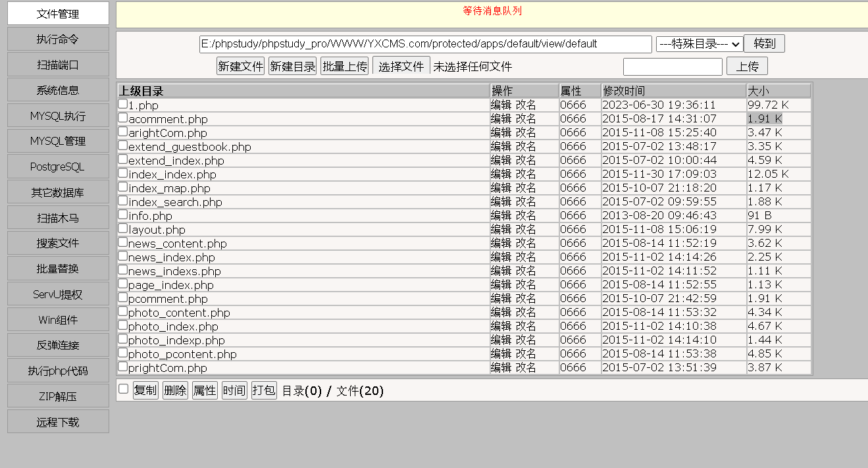Open the ZIP解压 section

(57, 396)
